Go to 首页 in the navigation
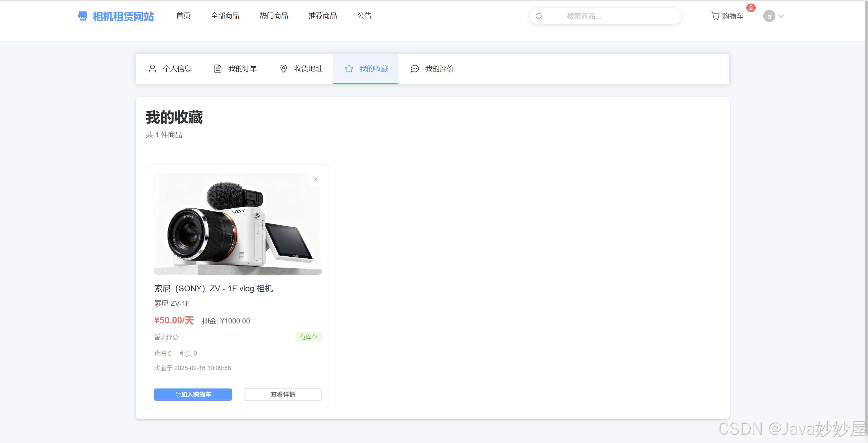868x443 pixels. 183,16
